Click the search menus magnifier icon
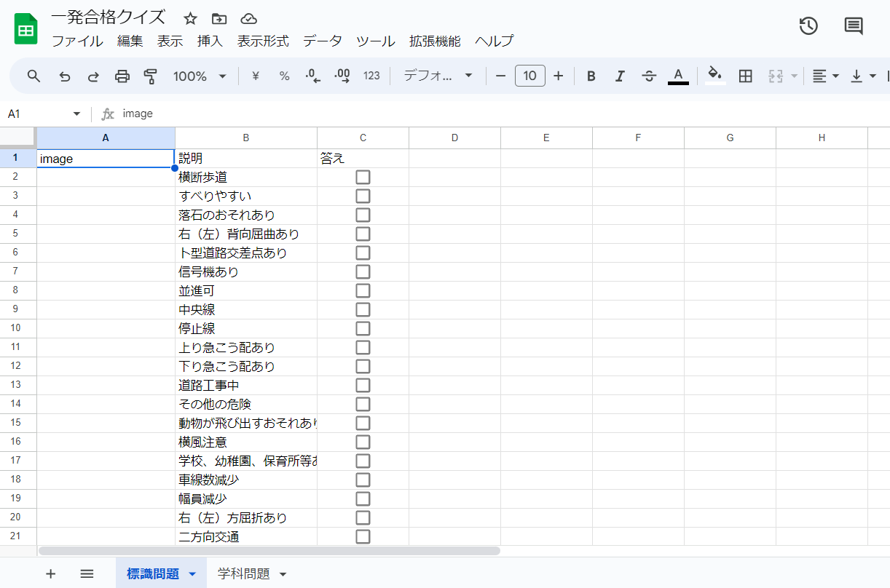This screenshot has height=588, width=890. coord(34,76)
